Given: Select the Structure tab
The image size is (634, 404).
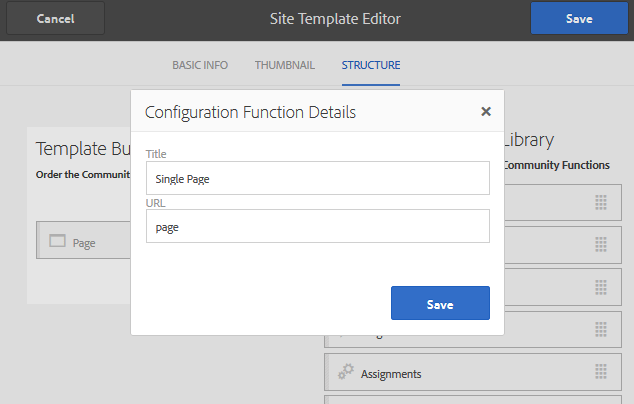Looking at the screenshot, I should tap(370, 66).
